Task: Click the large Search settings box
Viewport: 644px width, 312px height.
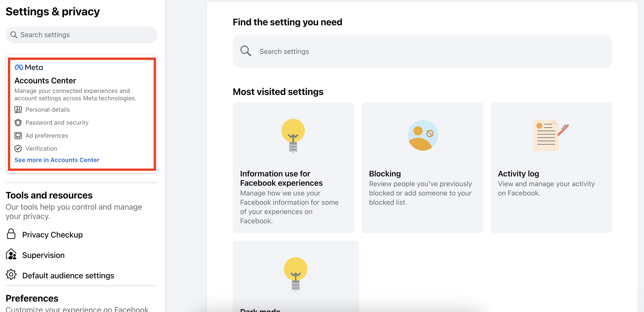Action: coord(422,51)
